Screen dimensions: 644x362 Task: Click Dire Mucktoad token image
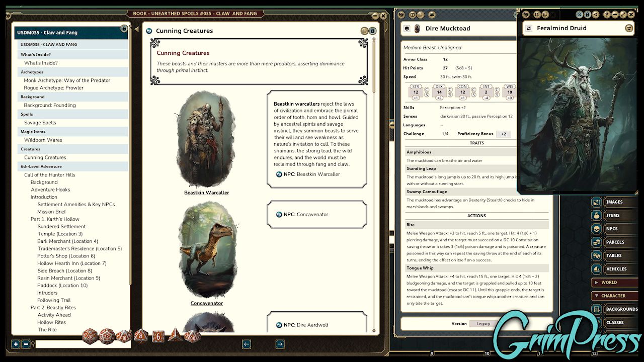pos(417,29)
